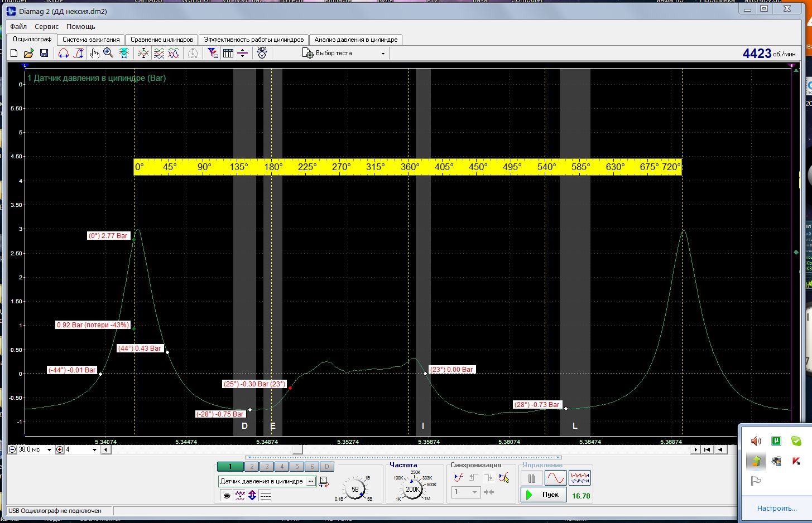The image size is (812, 523).
Task: Select the magnifier zoom tool
Action: click(x=108, y=53)
